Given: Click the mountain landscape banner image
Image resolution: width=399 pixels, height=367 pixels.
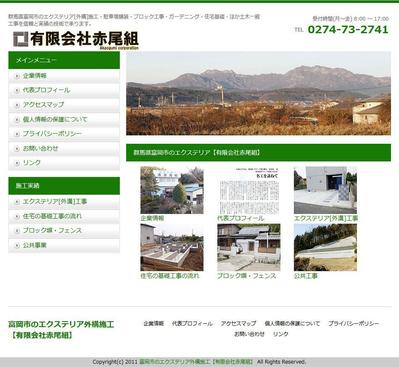Looking at the screenshot, I should coord(258,93).
